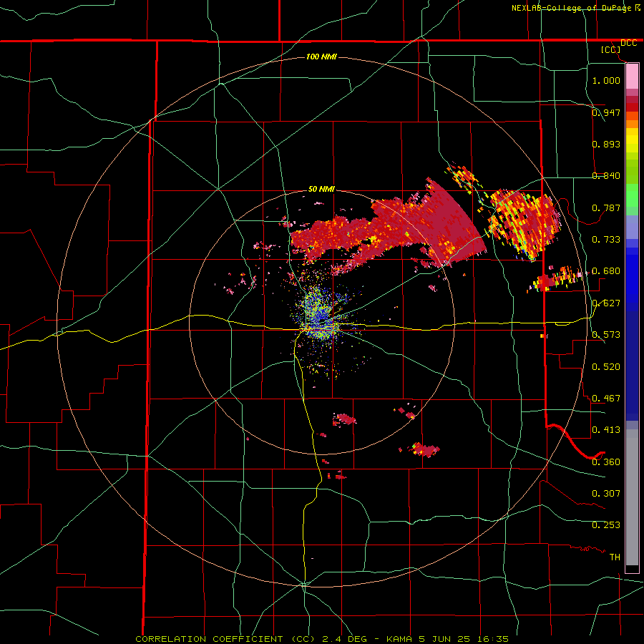Click the [CC] units label above the scale

click(x=610, y=49)
